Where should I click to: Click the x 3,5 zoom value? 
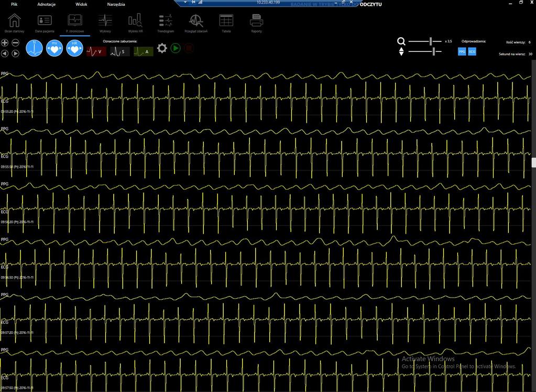449,41
